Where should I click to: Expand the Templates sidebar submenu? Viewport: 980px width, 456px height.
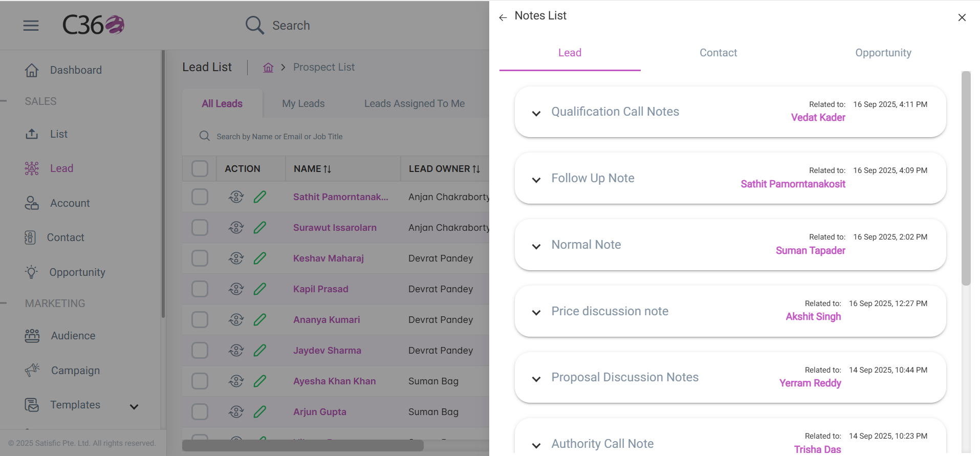134,406
